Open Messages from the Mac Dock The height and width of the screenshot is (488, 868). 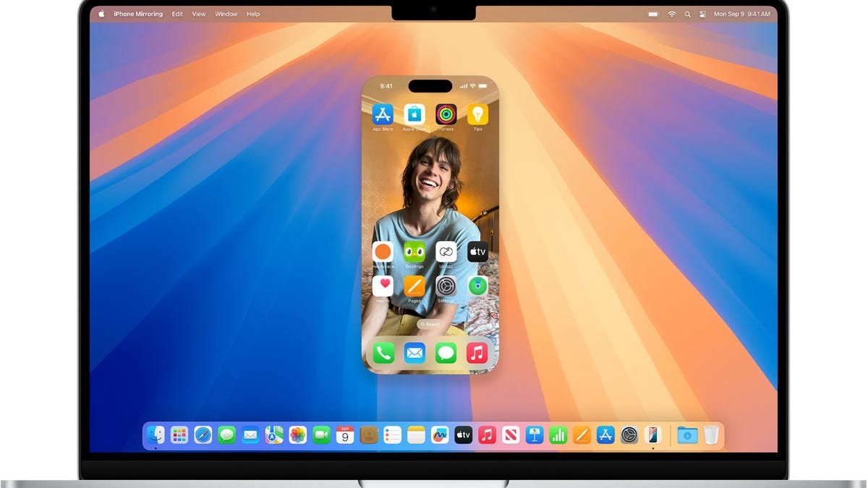pyautogui.click(x=227, y=435)
